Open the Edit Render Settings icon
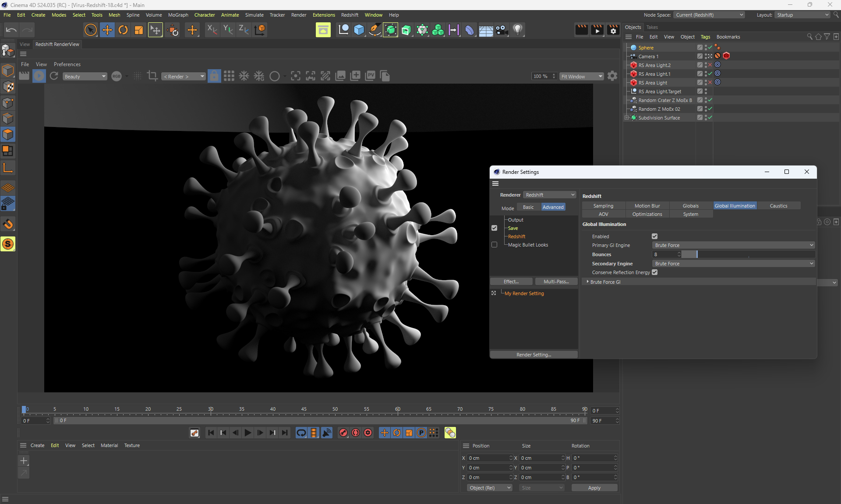The width and height of the screenshot is (841, 504). coord(613,30)
